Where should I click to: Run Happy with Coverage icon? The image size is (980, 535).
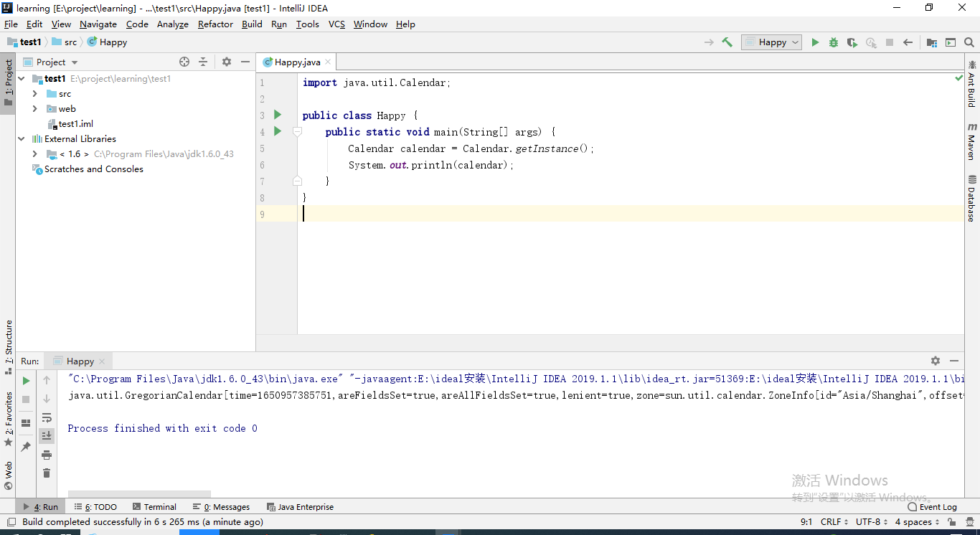pyautogui.click(x=852, y=42)
